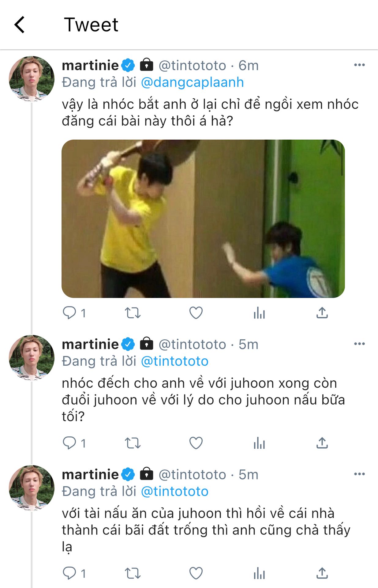Go back using the arrow icon
Image resolution: width=378 pixels, height=588 pixels.
pos(20,25)
